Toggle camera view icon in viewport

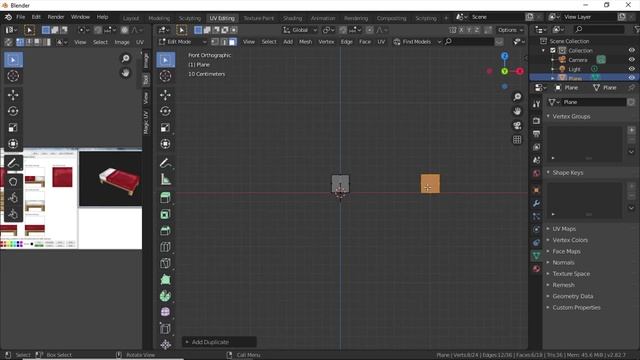(x=517, y=125)
